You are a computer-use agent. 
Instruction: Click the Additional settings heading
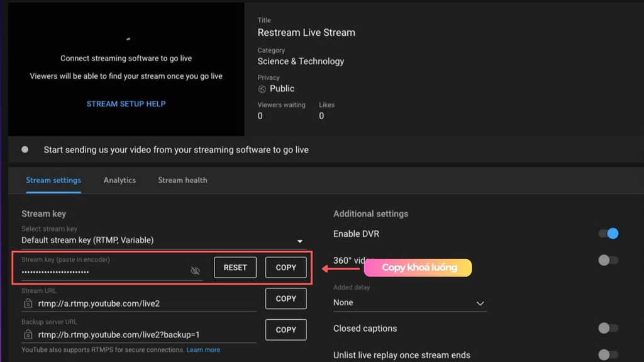coord(371,214)
